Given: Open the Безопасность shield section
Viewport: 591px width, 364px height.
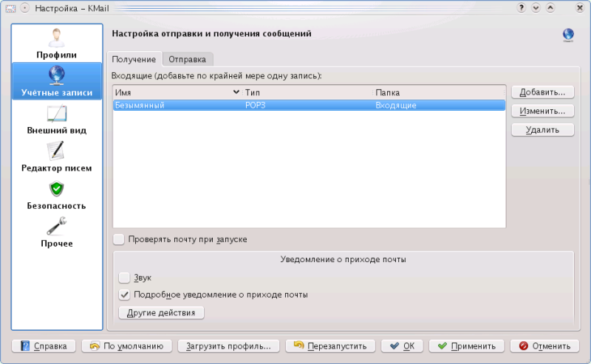Looking at the screenshot, I should coord(57,195).
